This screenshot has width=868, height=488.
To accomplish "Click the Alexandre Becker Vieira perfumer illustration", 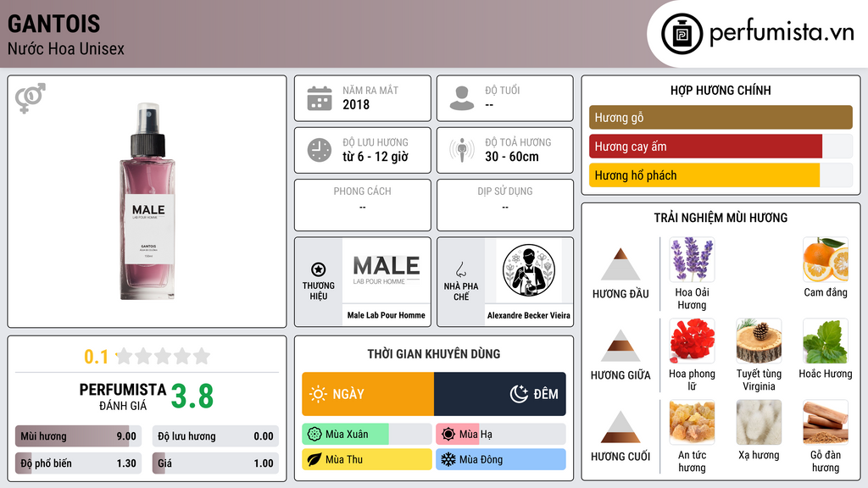I will (529, 270).
